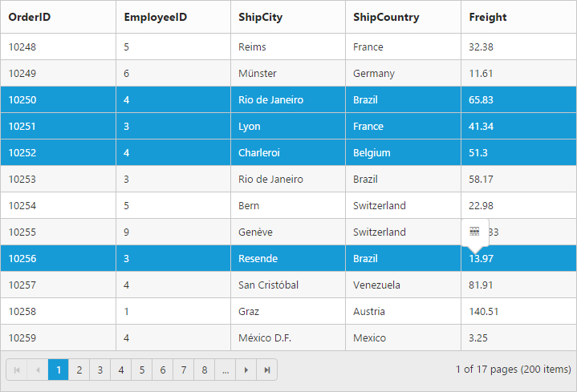
Task: Click the multi-row selection popup icon
Action: (x=474, y=231)
